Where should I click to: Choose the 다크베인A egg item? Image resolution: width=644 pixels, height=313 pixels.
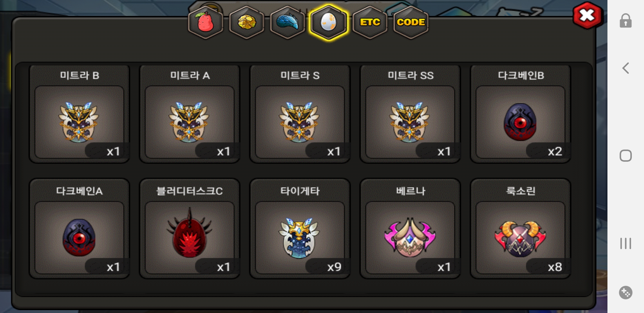tap(79, 229)
